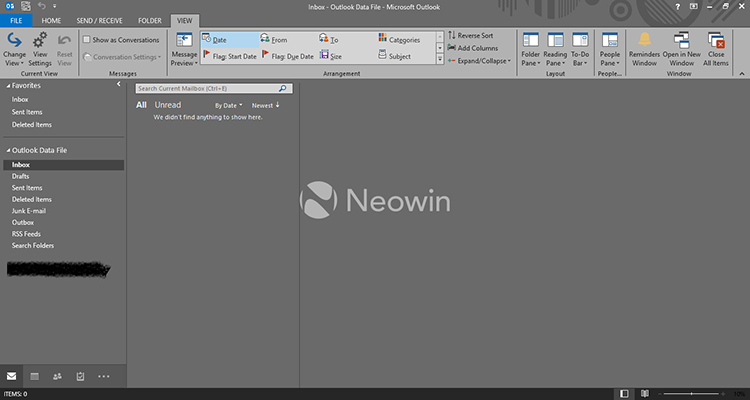Switch to Tasks in navigation bar

[x=80, y=377]
